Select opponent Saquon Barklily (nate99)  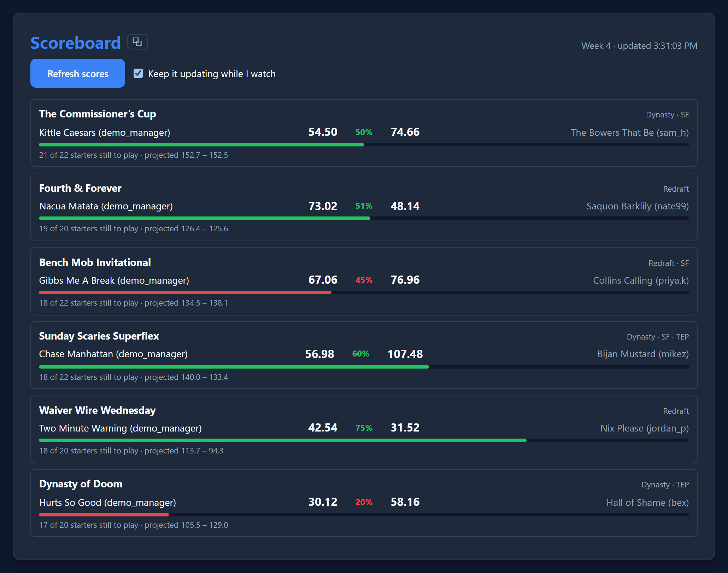638,206
